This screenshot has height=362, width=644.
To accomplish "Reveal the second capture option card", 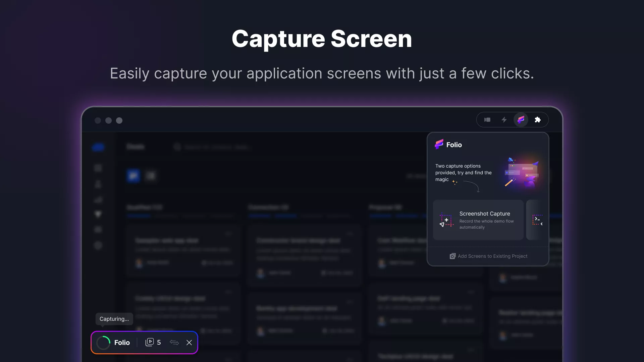I will tap(537, 220).
